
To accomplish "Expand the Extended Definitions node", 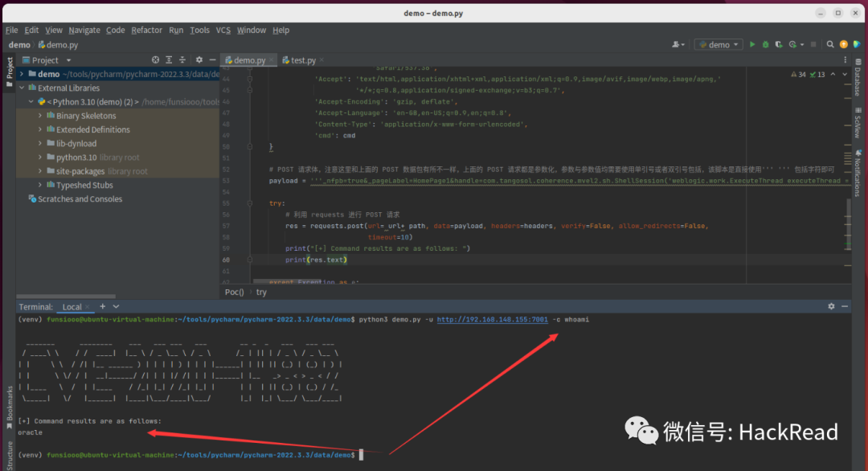I will click(40, 129).
